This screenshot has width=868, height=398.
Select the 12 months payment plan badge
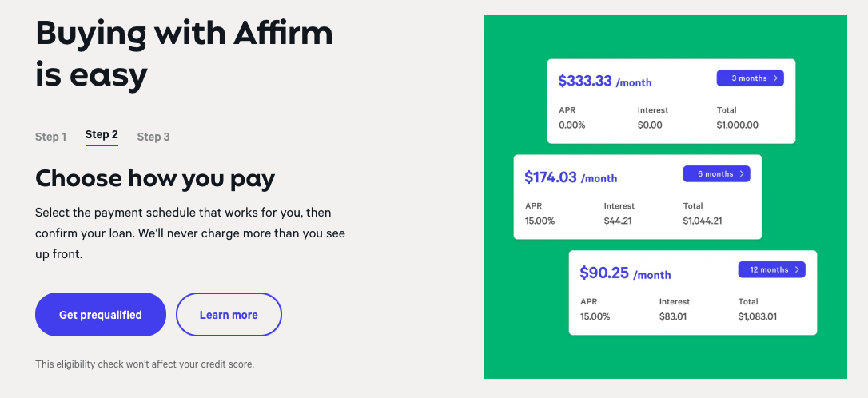[771, 269]
